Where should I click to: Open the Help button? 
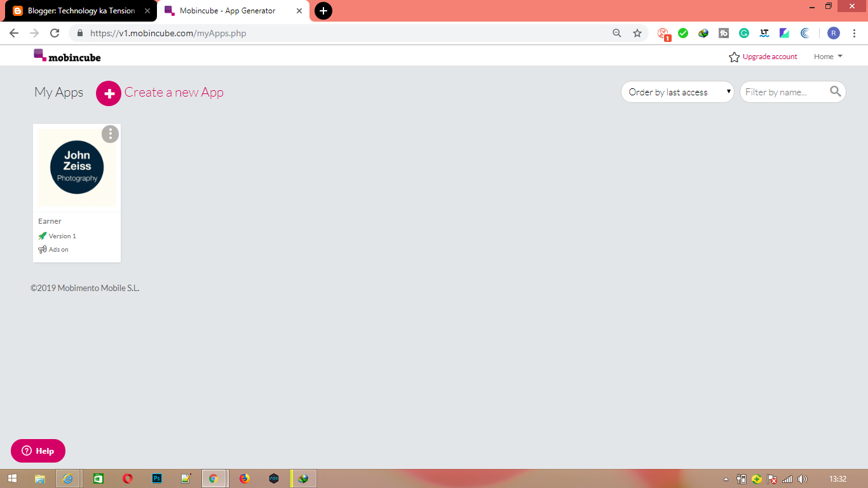38,451
